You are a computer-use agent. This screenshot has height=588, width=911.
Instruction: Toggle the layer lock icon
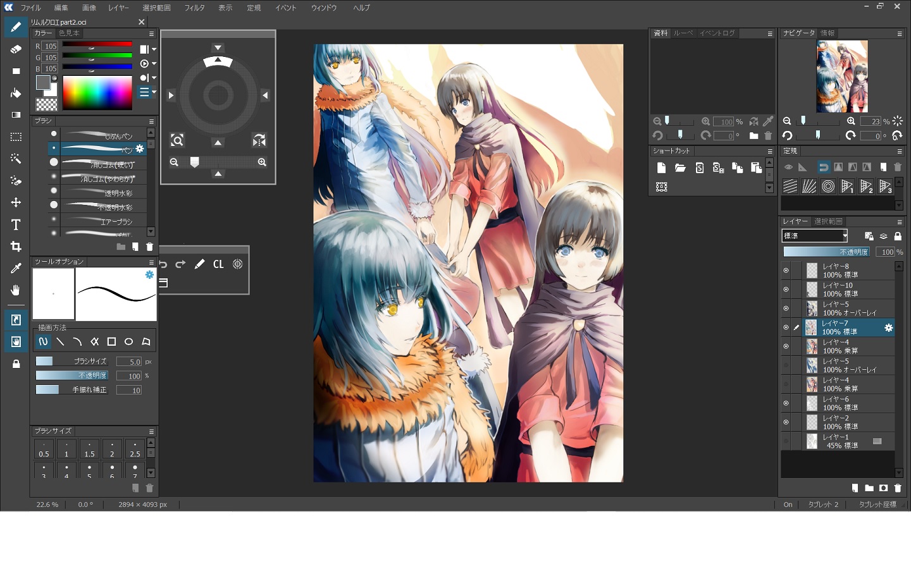(898, 236)
